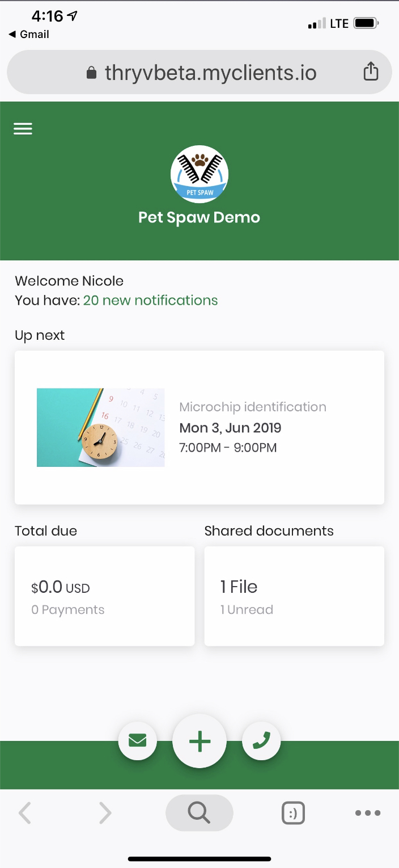Open the hamburger menu
The width and height of the screenshot is (399, 868).
[x=23, y=129]
